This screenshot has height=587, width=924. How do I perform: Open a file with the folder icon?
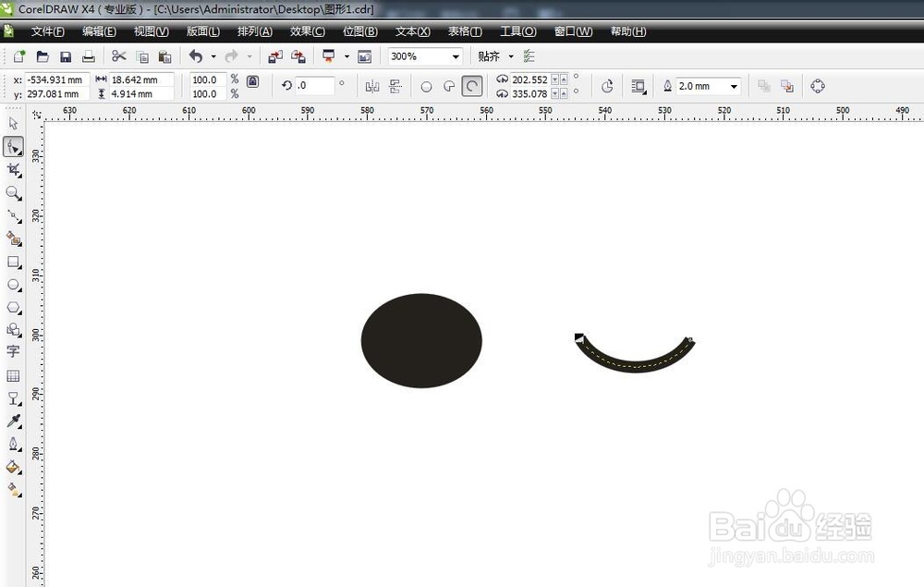click(x=43, y=56)
